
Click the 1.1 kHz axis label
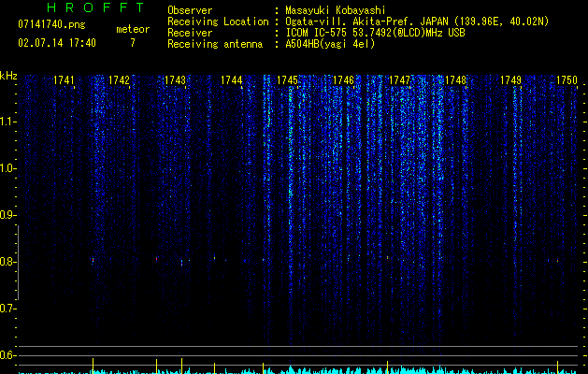(7, 122)
